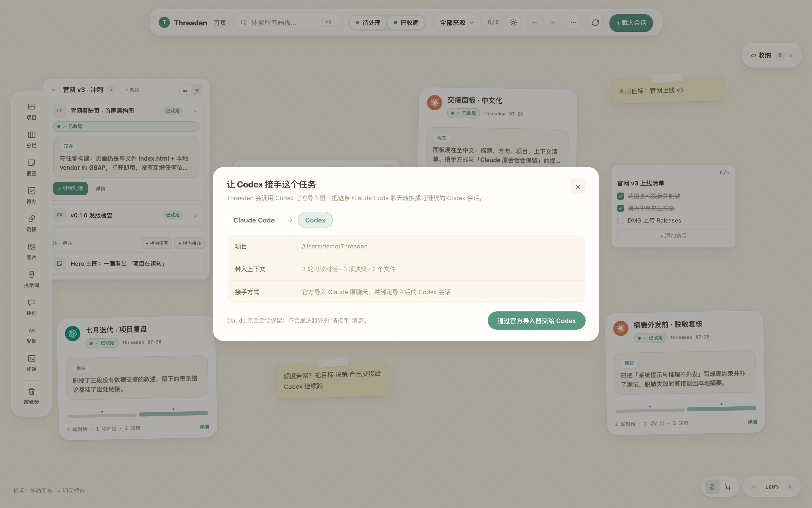Viewport: 812px width, 508px height.
Task: Open the Hero 主图 note row
Action: [128, 264]
